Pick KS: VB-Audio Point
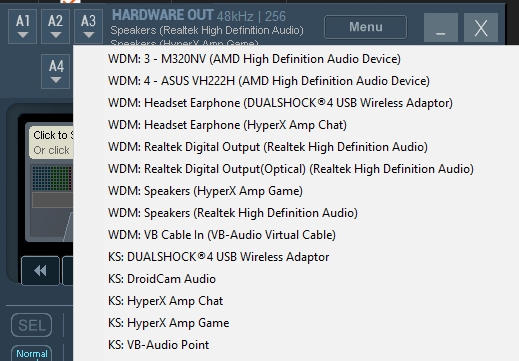This screenshot has height=361, width=519. [159, 345]
